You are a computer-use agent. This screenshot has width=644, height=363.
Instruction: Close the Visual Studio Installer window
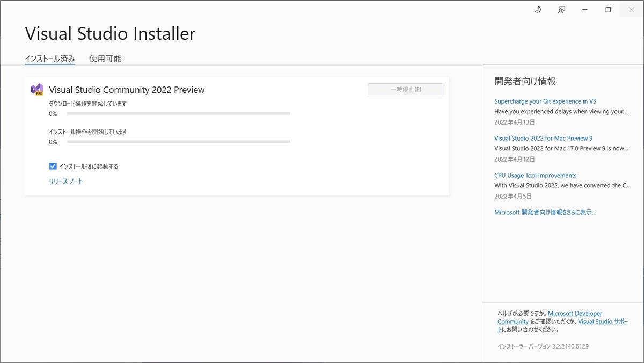pyautogui.click(x=631, y=10)
